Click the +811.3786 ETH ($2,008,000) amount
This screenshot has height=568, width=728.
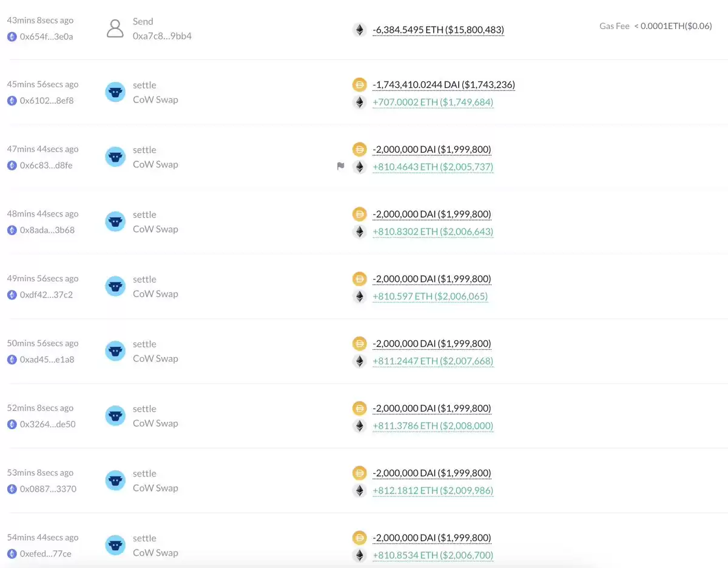click(x=433, y=426)
